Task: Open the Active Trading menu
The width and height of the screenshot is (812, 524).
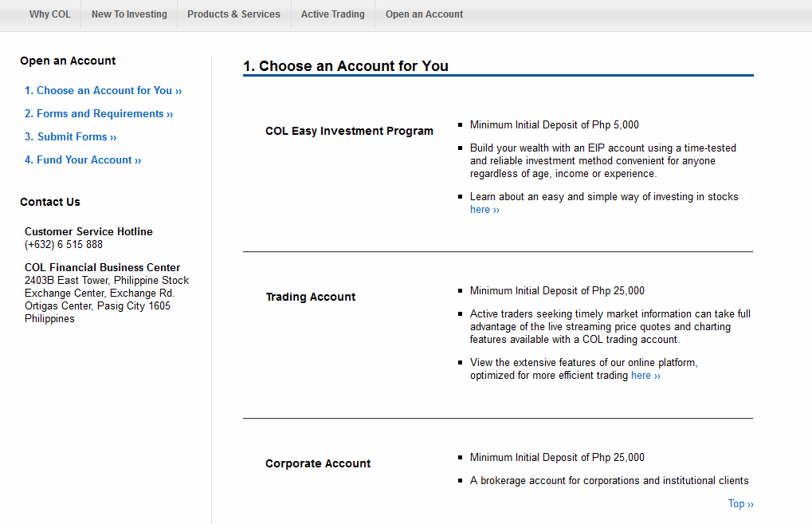Action: pos(332,14)
